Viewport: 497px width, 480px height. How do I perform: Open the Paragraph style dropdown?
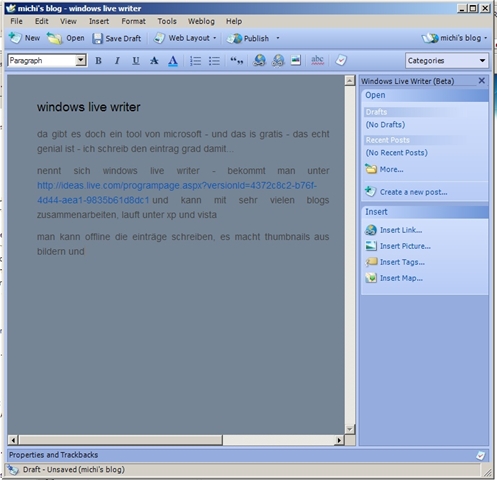pyautogui.click(x=80, y=60)
